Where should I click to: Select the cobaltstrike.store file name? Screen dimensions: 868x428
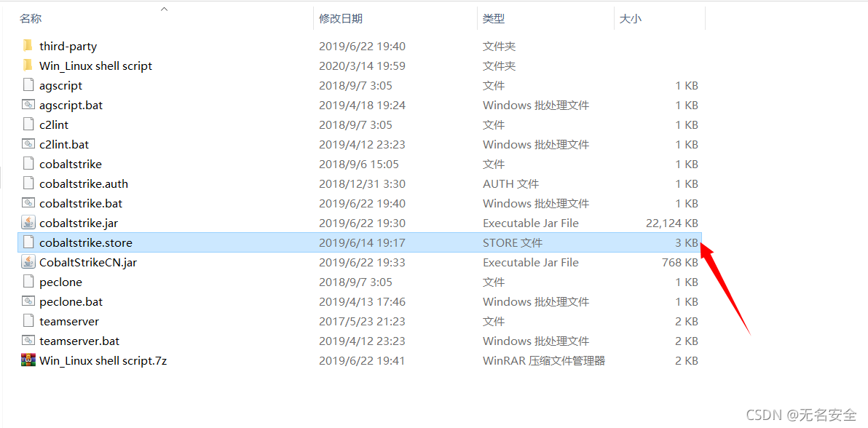(86, 243)
